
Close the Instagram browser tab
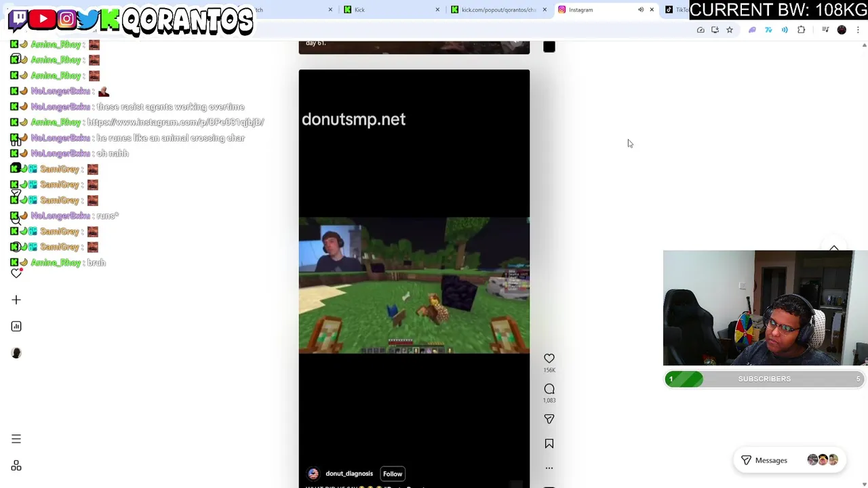click(x=652, y=9)
